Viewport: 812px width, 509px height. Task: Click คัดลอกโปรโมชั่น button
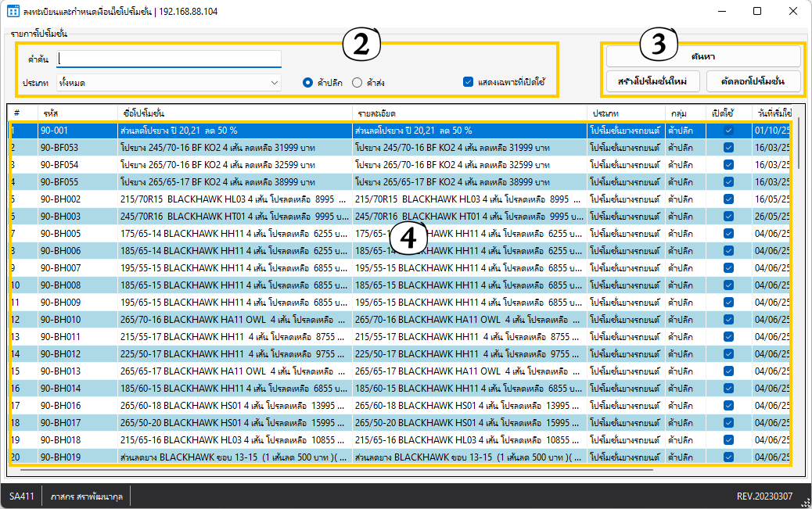point(753,81)
